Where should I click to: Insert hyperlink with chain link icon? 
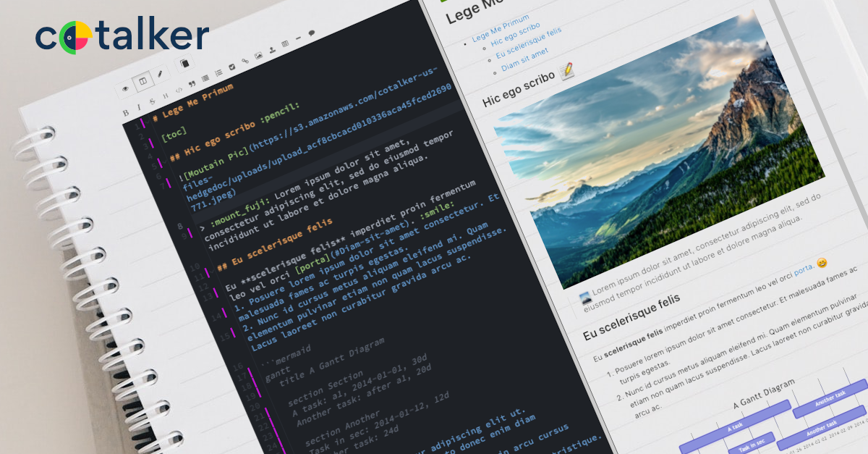[245, 61]
